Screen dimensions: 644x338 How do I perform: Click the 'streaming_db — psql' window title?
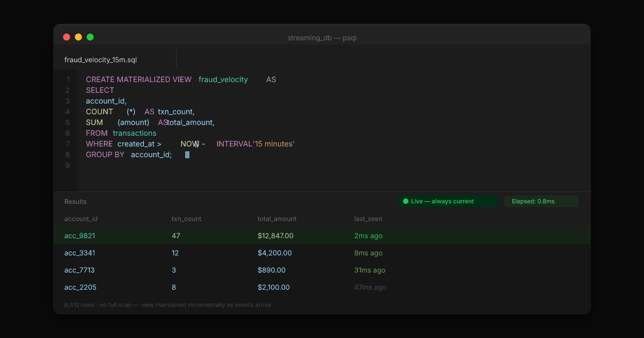click(x=322, y=38)
